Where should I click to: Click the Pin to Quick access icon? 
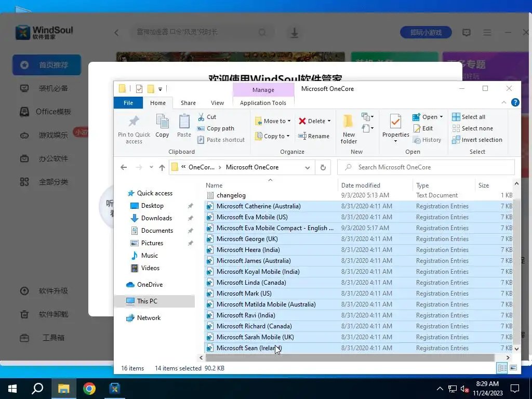(134, 122)
